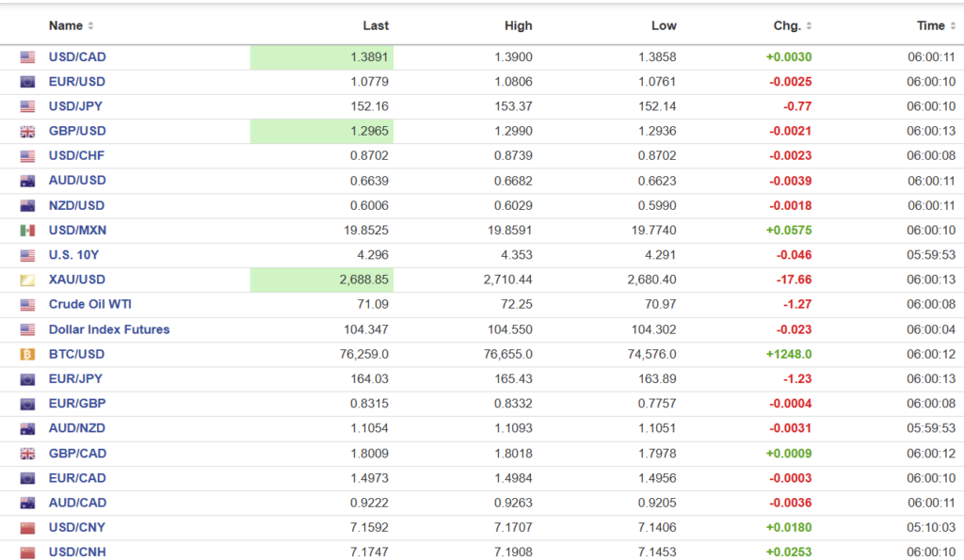
Task: Click the US flag icon beside USD/CAD
Action: (27, 57)
